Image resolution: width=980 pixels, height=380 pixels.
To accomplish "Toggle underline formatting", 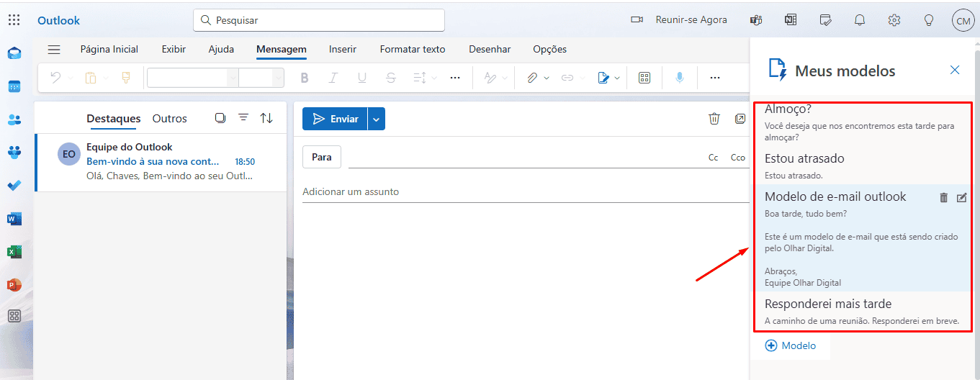I will coord(361,78).
